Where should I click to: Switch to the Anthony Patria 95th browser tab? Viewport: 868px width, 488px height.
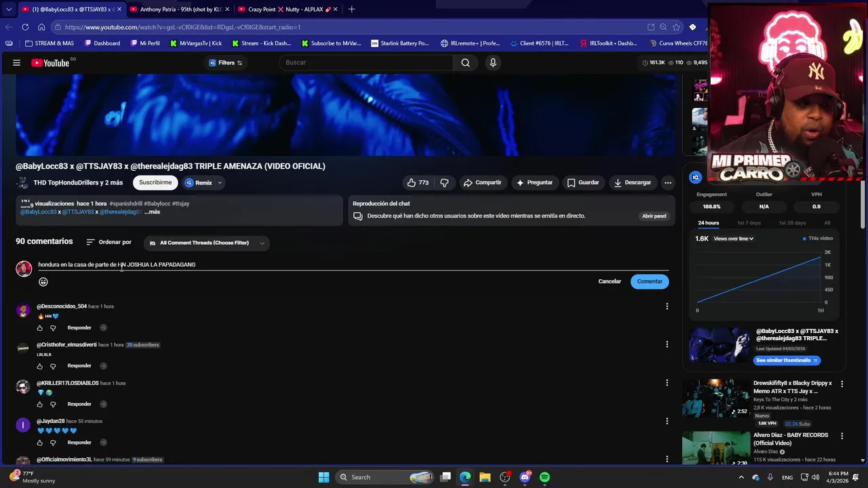click(180, 9)
